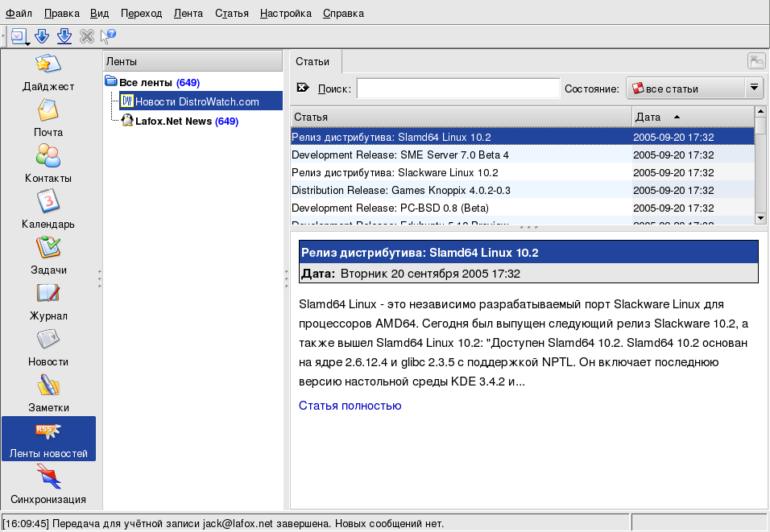770x532 pixels.
Task: Click the Ленты panel header
Action: pos(193,61)
